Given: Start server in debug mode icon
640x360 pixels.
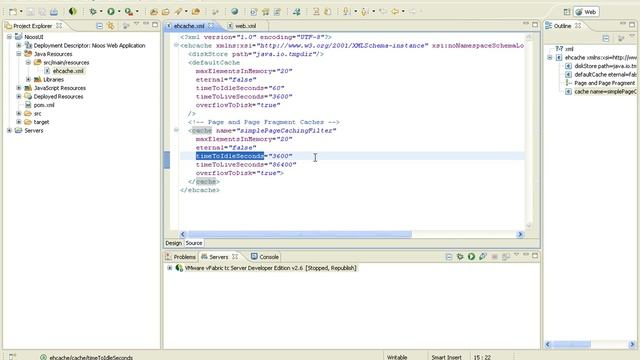Looking at the screenshot, I should [x=460, y=257].
